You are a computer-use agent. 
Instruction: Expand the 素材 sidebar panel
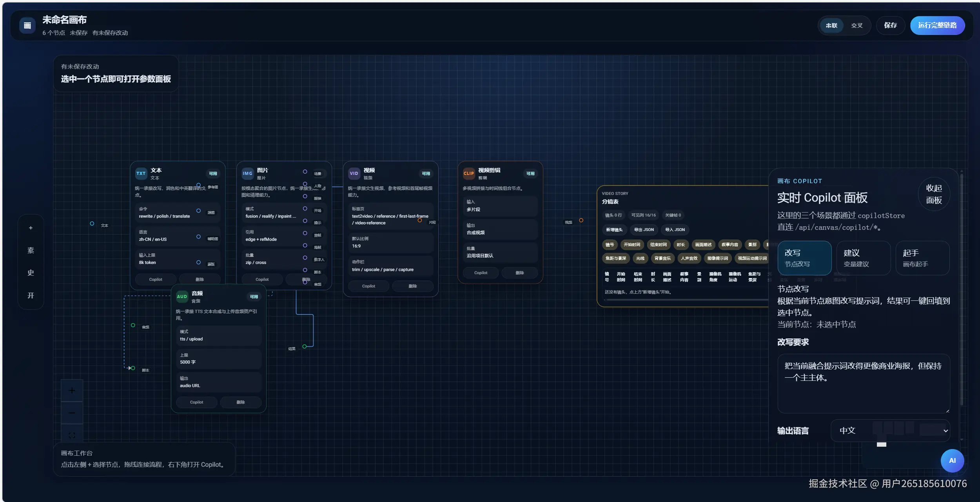coord(31,250)
